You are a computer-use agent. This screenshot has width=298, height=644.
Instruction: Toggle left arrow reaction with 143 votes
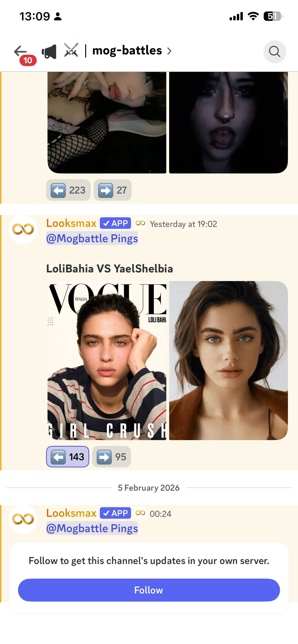coord(68,456)
